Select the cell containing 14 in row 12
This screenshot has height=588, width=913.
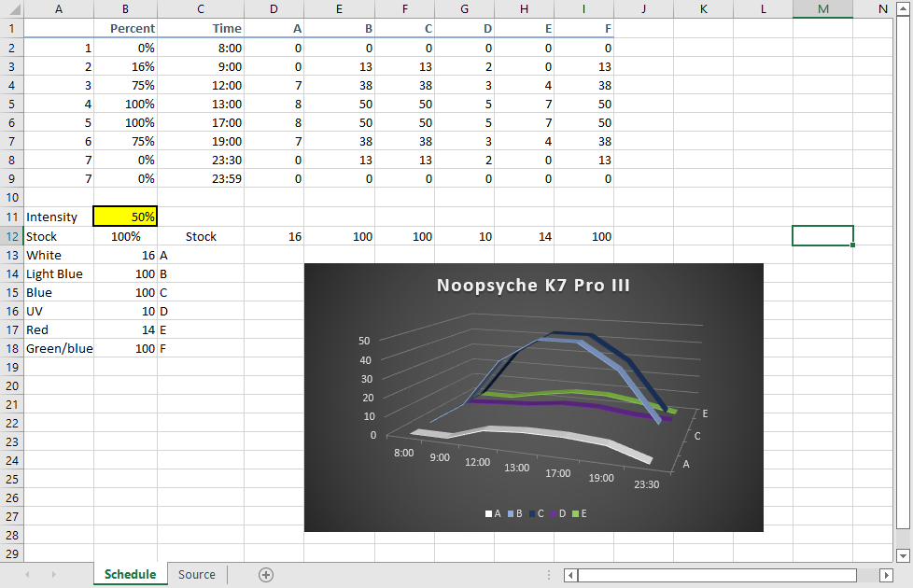pyautogui.click(x=524, y=236)
